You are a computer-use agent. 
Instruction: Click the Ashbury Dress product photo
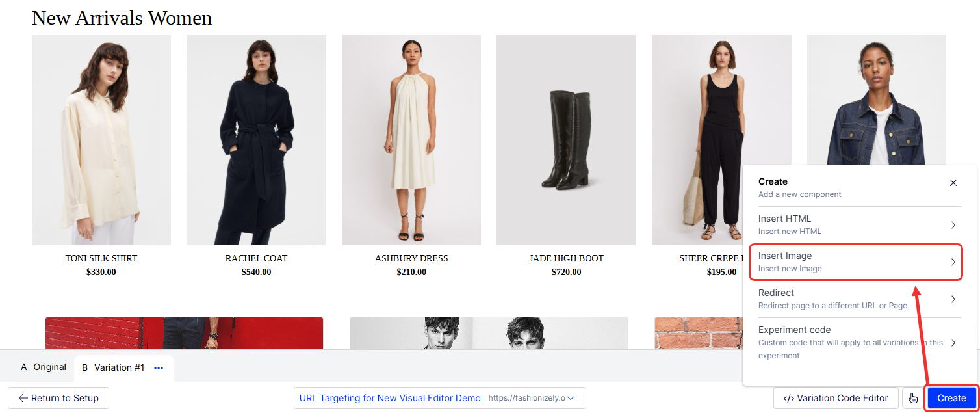click(411, 140)
